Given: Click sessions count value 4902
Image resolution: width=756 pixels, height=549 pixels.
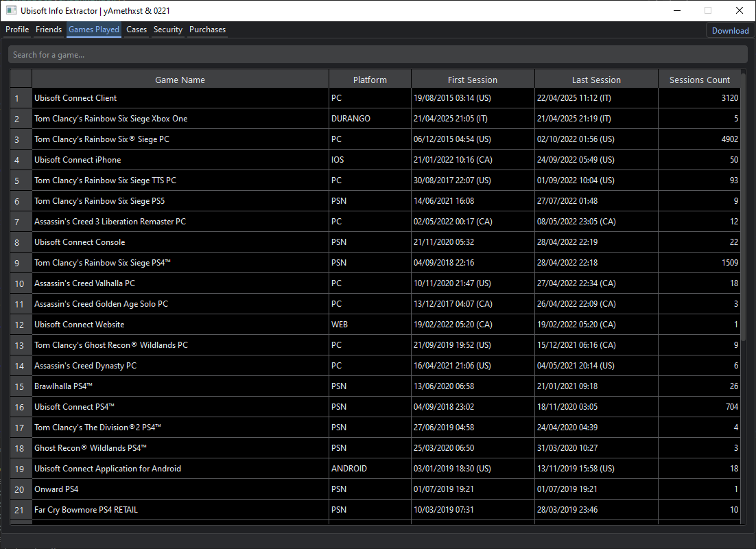Looking at the screenshot, I should pos(699,139).
